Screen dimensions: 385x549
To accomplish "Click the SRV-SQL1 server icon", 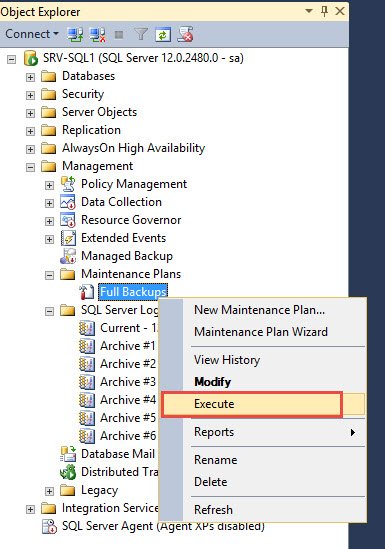I will pos(31,58).
